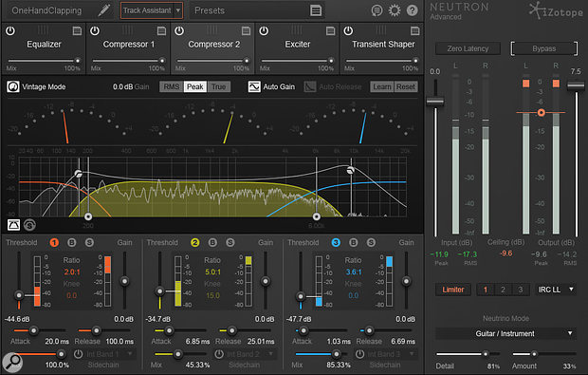Toggle the Auto Release icon

pyautogui.click(x=310, y=86)
